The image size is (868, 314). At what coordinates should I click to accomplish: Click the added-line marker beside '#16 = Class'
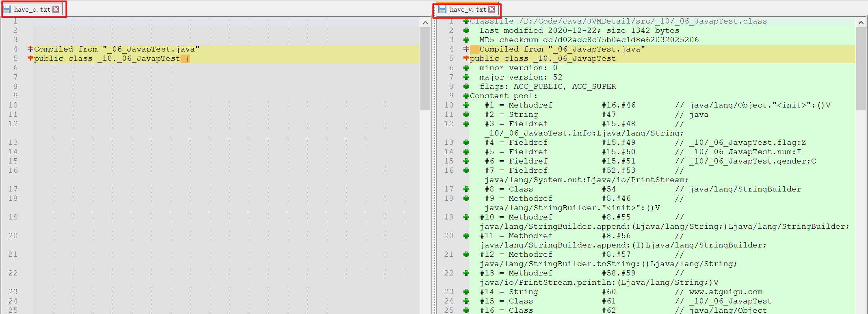click(466, 310)
